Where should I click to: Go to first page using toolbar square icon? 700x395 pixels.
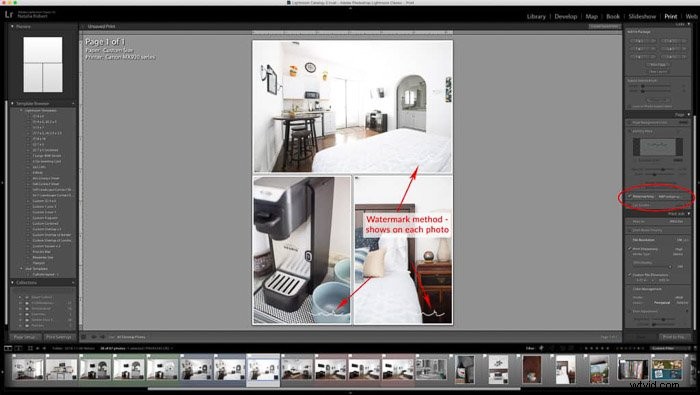[x=84, y=337]
